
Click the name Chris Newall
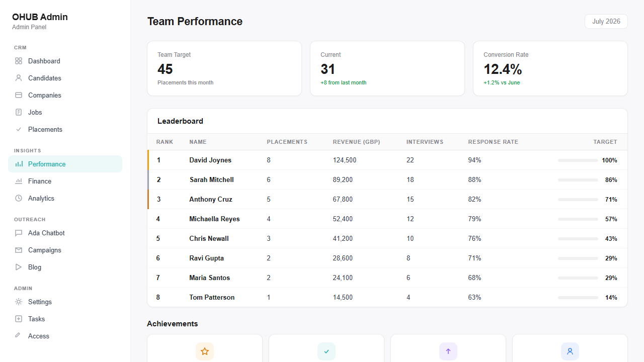coord(209,238)
